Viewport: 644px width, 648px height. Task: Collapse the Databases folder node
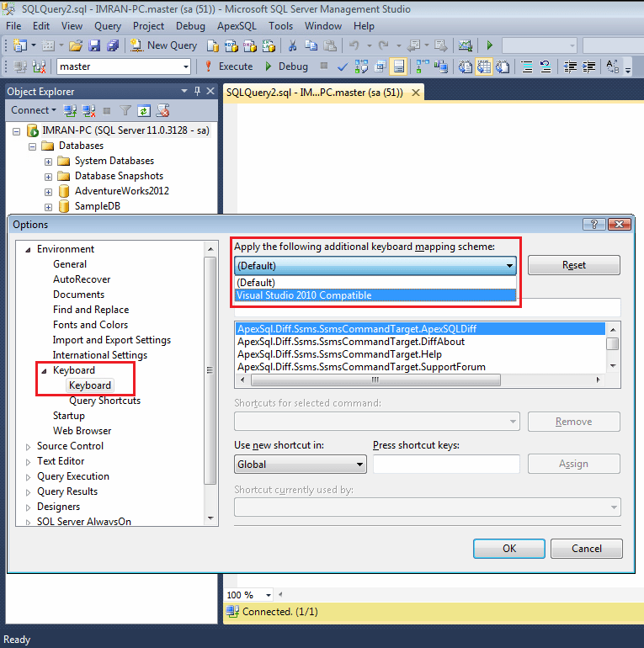[32, 146]
